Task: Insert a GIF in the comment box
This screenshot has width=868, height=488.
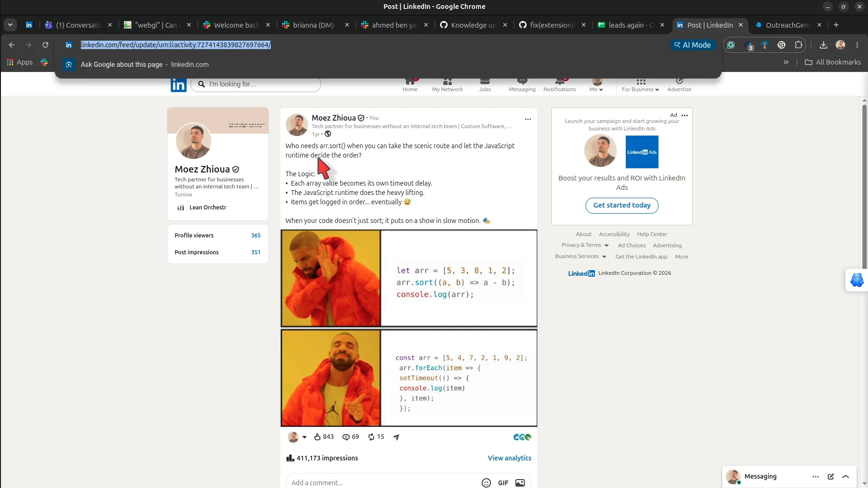Action: tap(503, 483)
